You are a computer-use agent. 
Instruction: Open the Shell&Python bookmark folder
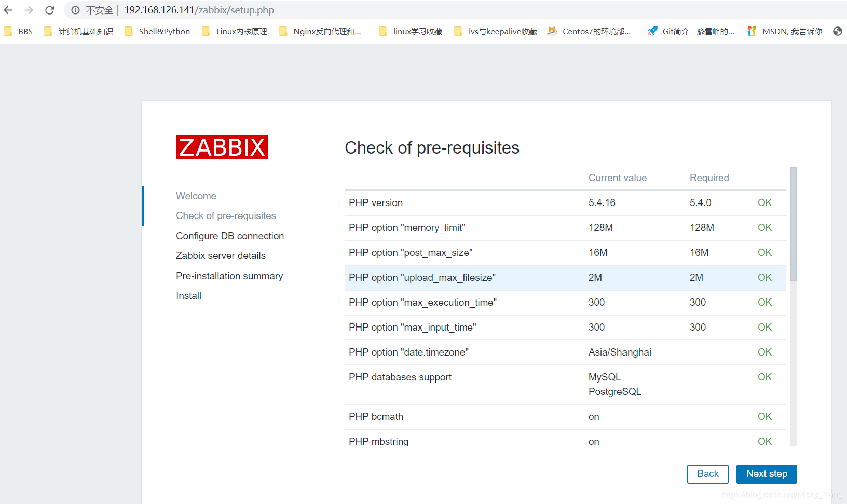coord(158,32)
